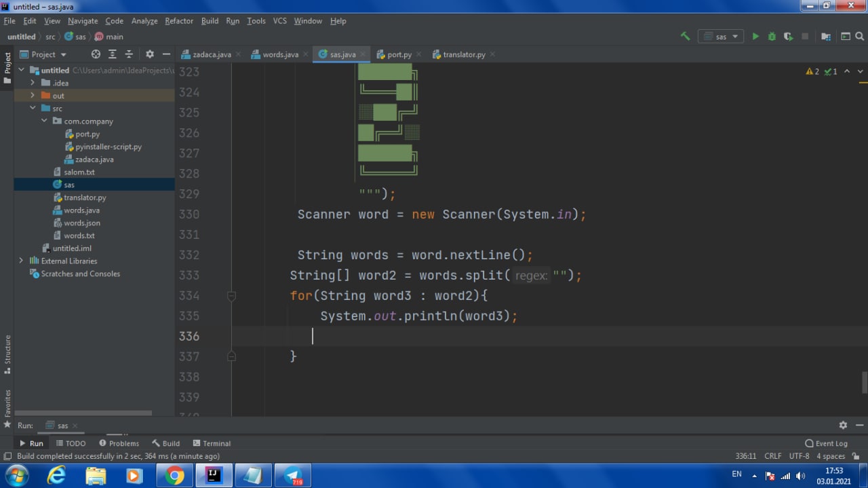Expand all in the Project panel
The image size is (868, 488).
pos(113,54)
